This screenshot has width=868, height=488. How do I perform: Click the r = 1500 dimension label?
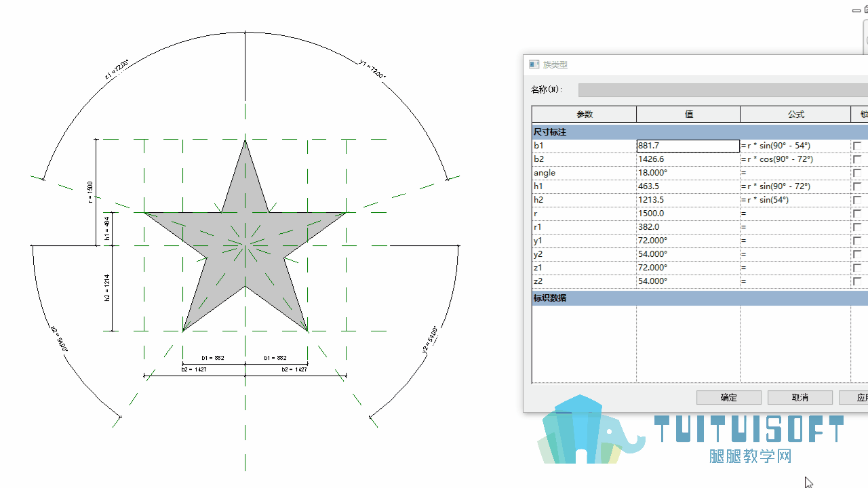coord(90,193)
